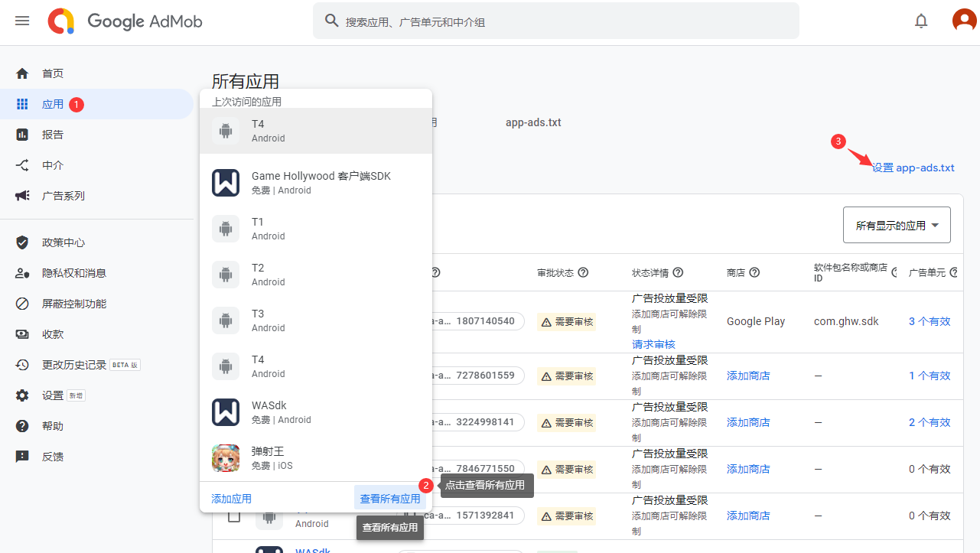Click the app ID chip 1807140540
This screenshot has height=553, width=980.
(x=478, y=321)
